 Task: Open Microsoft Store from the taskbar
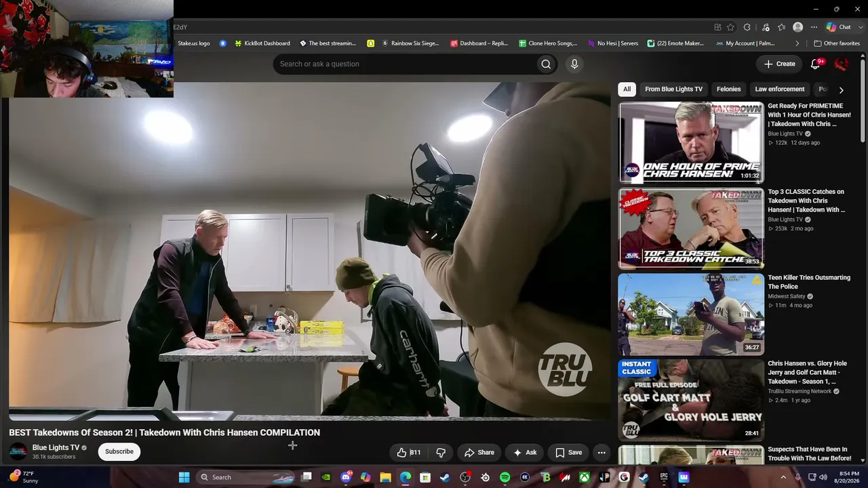tap(425, 477)
